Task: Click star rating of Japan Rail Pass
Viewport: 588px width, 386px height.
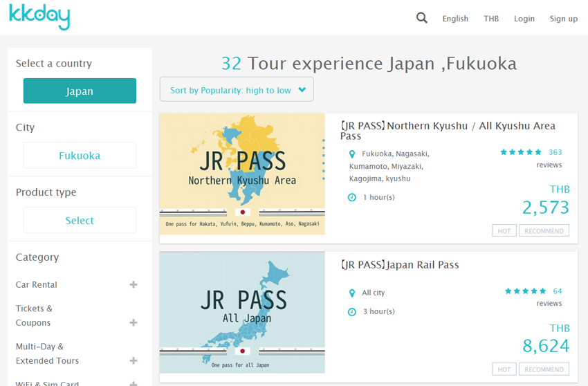Action: pos(525,291)
